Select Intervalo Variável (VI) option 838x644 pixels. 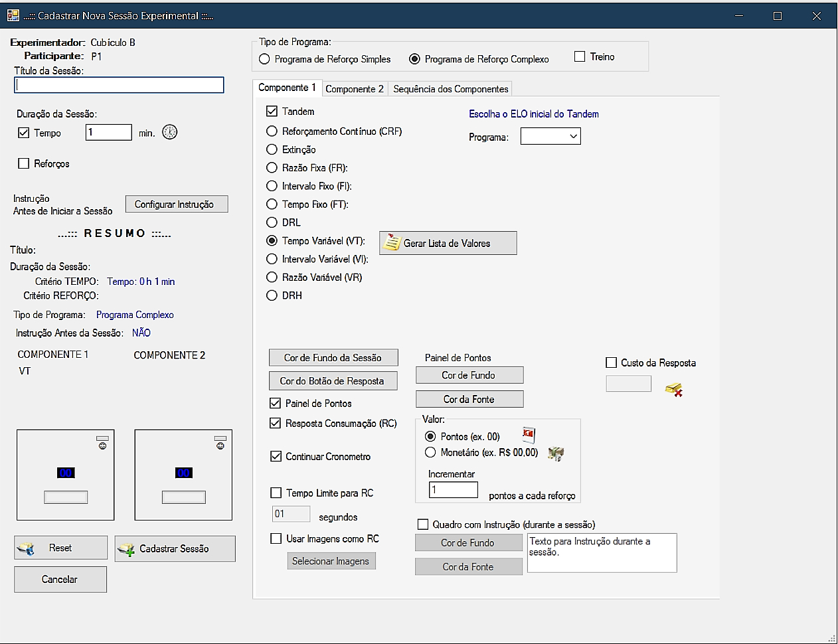(272, 259)
